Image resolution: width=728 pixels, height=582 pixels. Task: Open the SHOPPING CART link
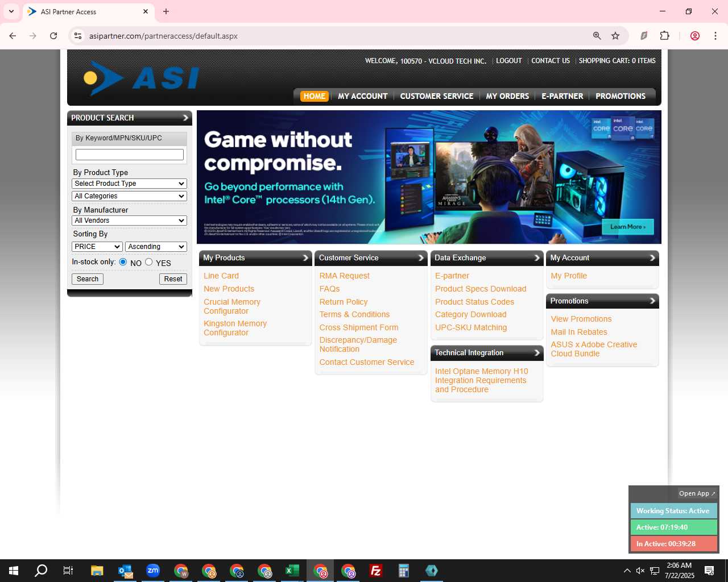(x=617, y=61)
